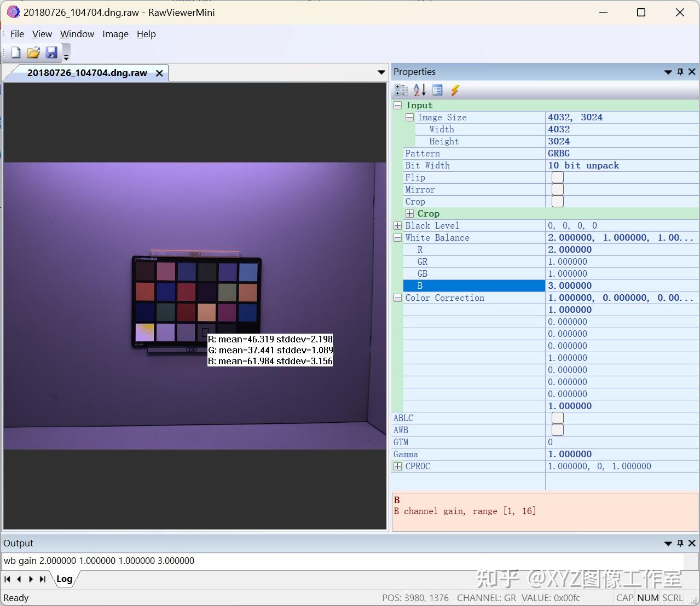Pin the Properties panel
Image resolution: width=700 pixels, height=606 pixels.
pos(679,72)
